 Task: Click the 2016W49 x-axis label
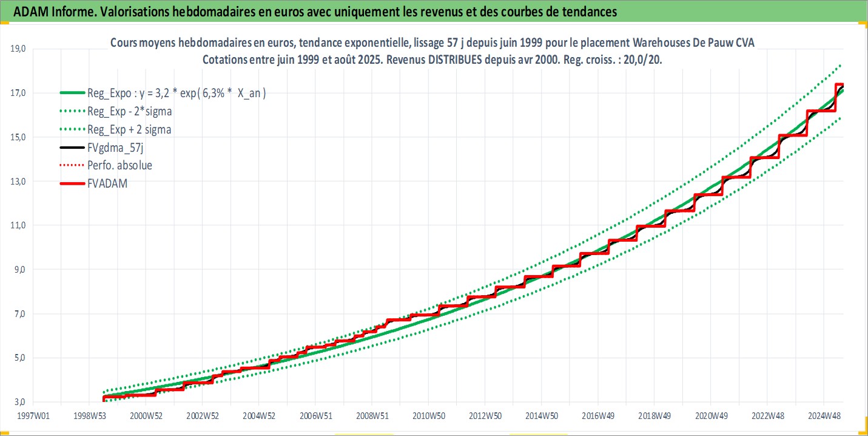597,416
